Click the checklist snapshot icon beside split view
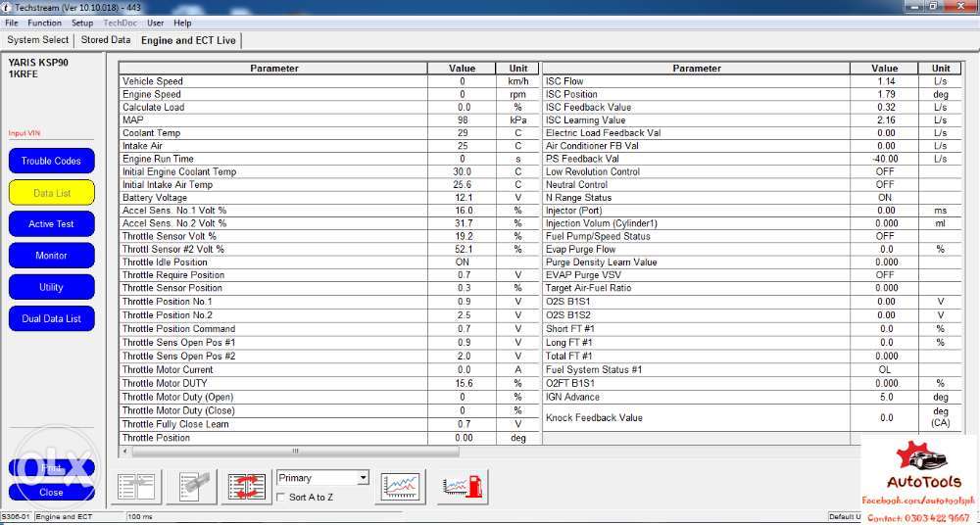 pos(194,486)
